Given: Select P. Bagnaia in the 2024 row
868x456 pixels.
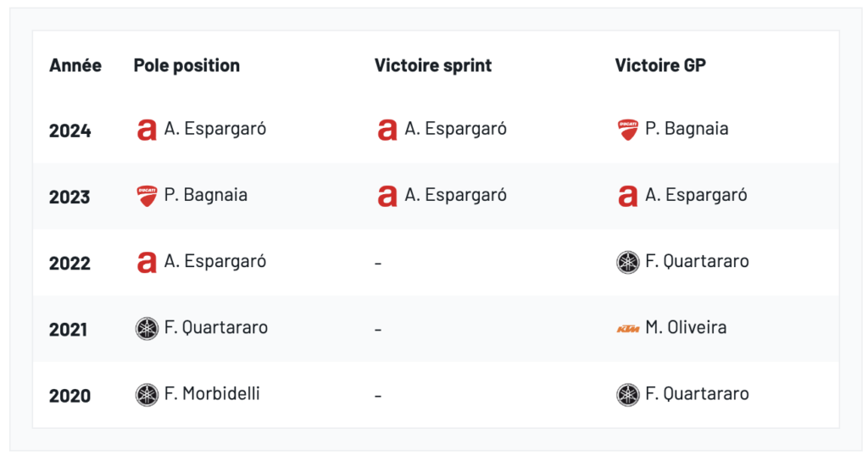Looking at the screenshot, I should (x=687, y=129).
